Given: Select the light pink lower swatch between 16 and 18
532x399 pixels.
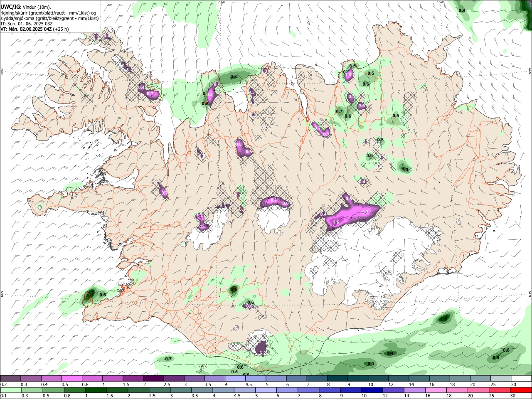Looking at the screenshot, I should click(x=435, y=390).
